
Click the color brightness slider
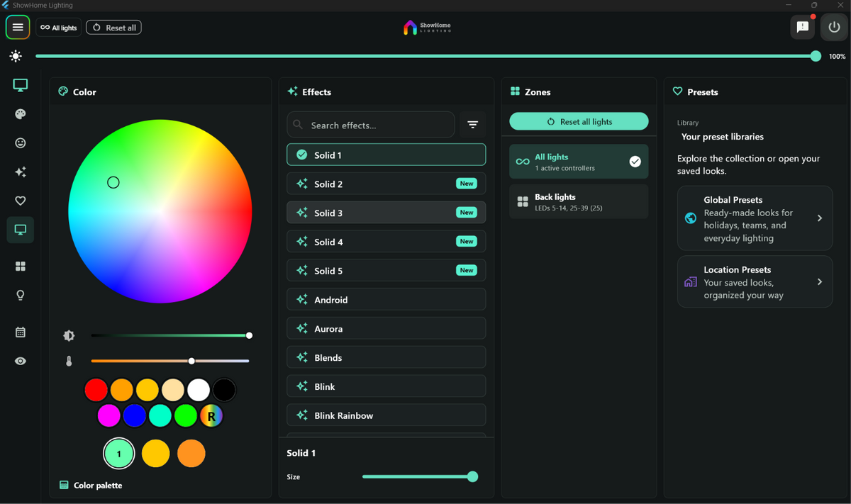point(170,336)
